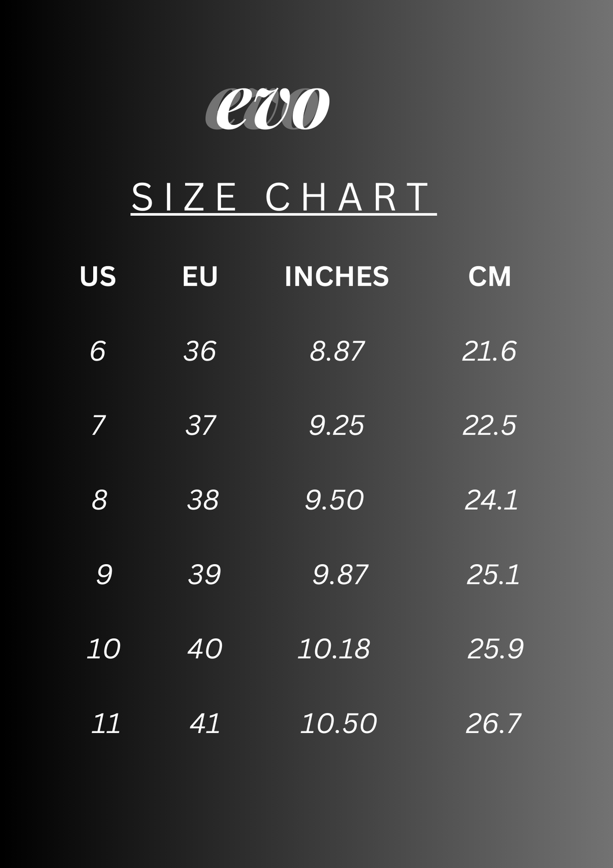Screen dimensions: 613x868
Task: Select US size 11
Action: [x=106, y=723]
